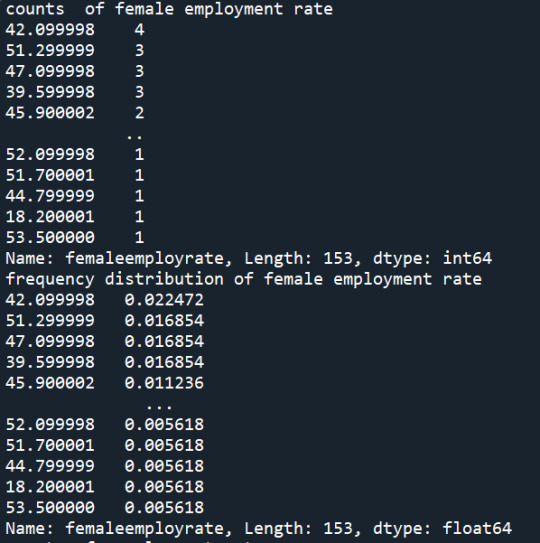This screenshot has width=540, height=543.
Task: Click the count 2 next to 45.900002
Action: pyautogui.click(x=139, y=113)
